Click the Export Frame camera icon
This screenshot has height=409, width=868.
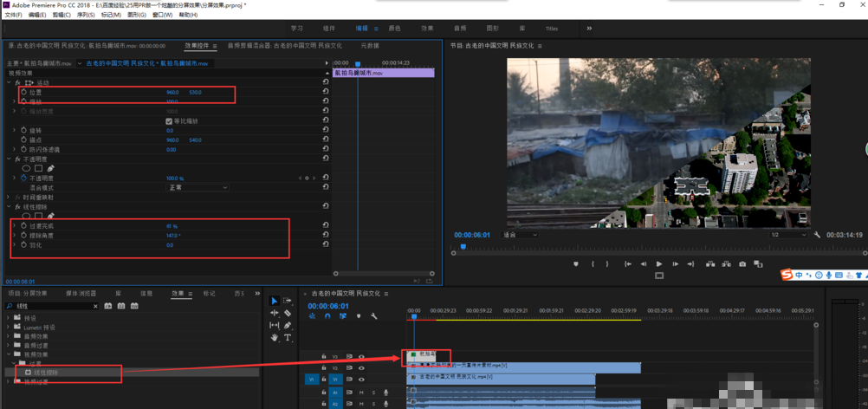click(742, 264)
